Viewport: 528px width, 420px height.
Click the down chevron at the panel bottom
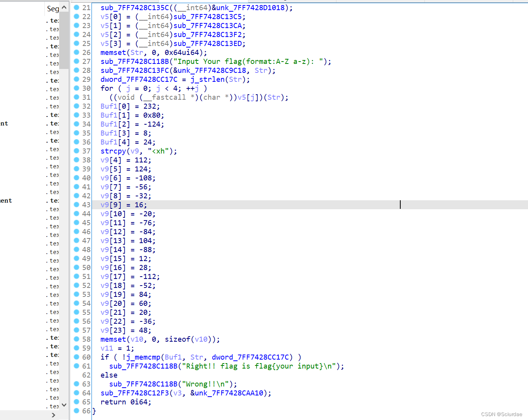[64, 405]
